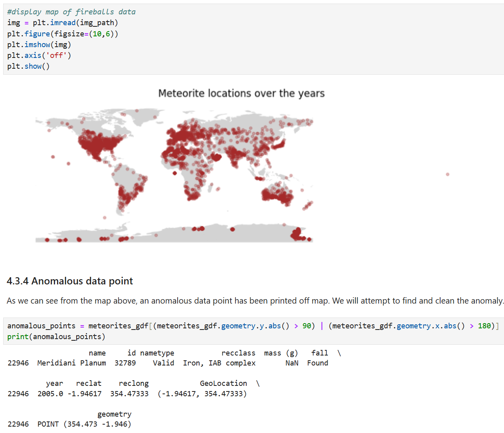Click the plt.show() code line
This screenshot has height=433, width=504.
28,66
